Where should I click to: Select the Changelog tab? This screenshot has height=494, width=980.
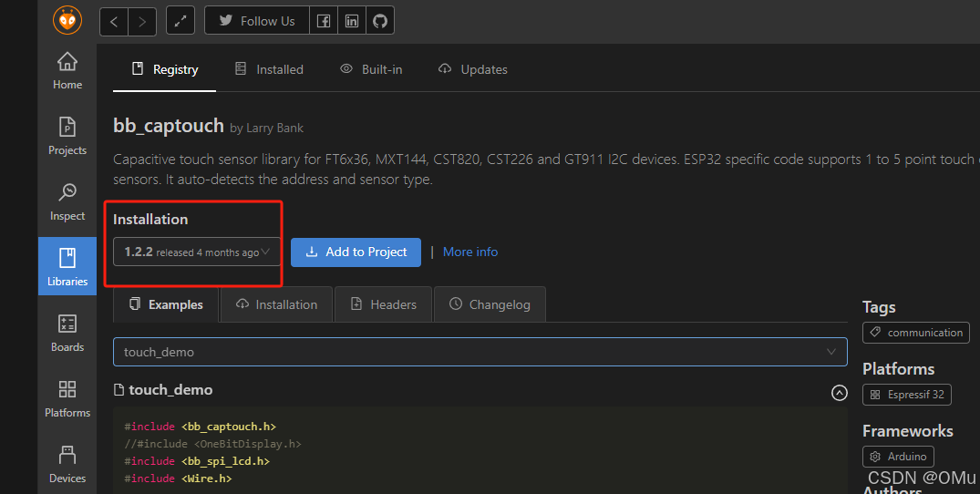490,304
